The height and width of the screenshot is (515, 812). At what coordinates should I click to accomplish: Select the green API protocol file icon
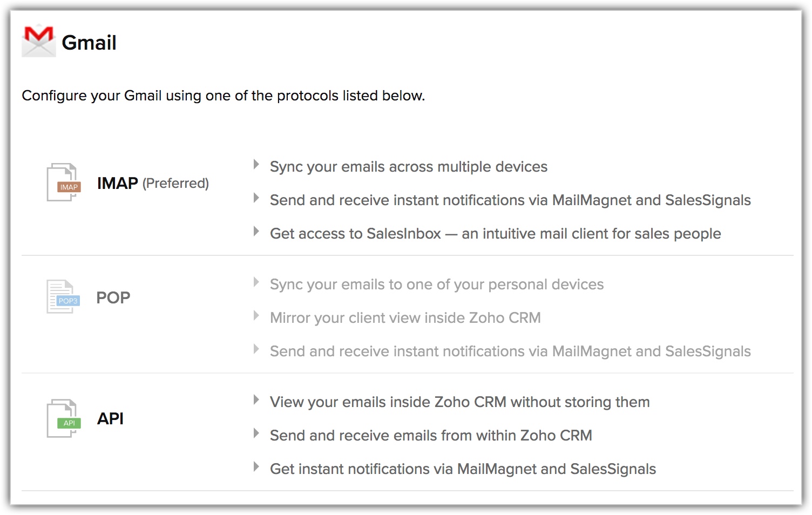tap(63, 418)
